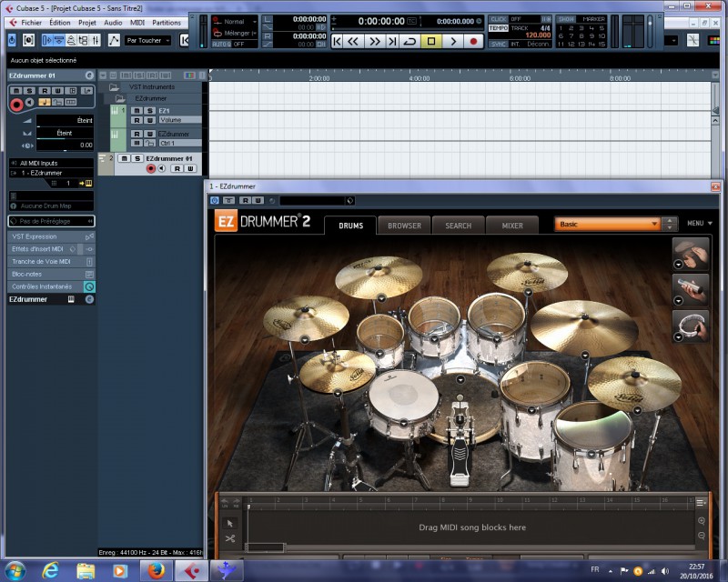Expand the Tranche de Voie MIDI section
This screenshot has height=582, width=728.
(x=51, y=261)
